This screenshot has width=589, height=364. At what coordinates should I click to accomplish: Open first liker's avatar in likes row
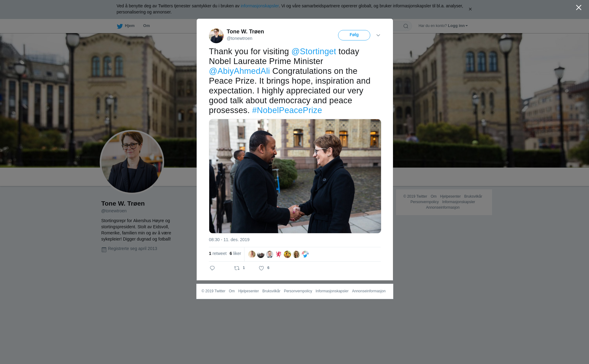252,254
